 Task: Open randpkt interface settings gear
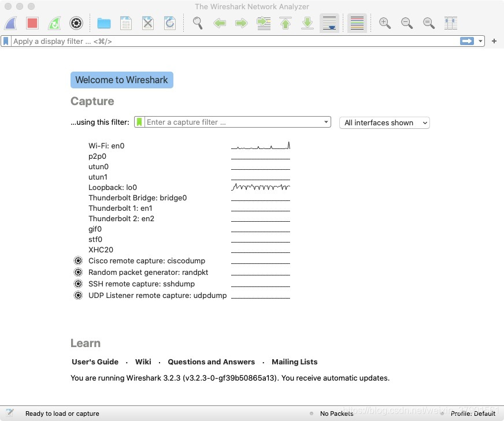click(78, 272)
